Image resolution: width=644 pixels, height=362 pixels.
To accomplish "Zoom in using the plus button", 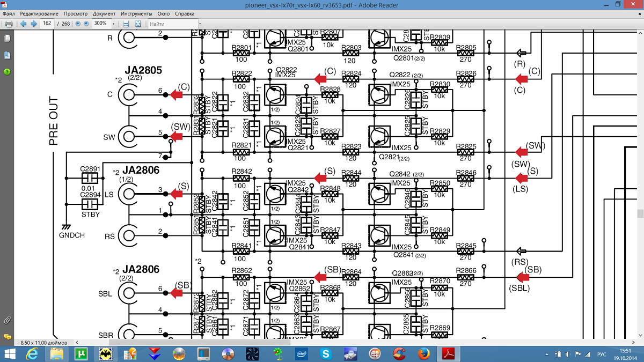I will point(86,24).
